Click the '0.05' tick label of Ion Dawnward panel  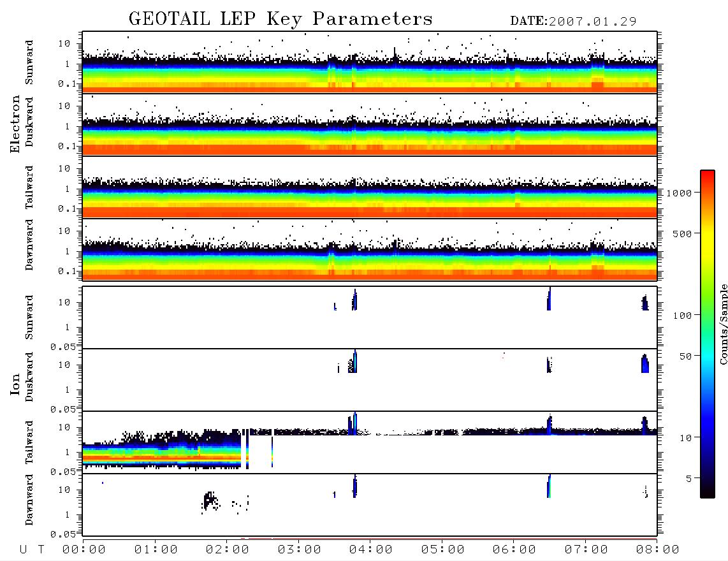(62, 534)
